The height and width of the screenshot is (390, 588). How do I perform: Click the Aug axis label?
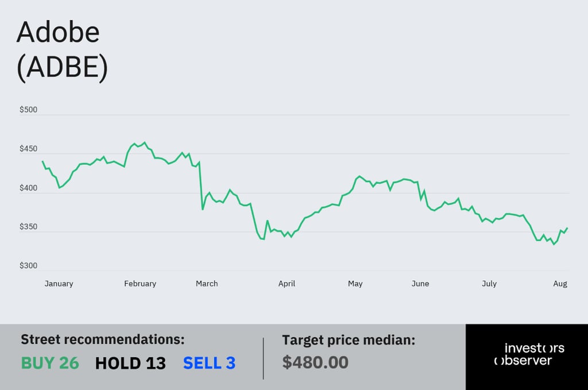560,284
